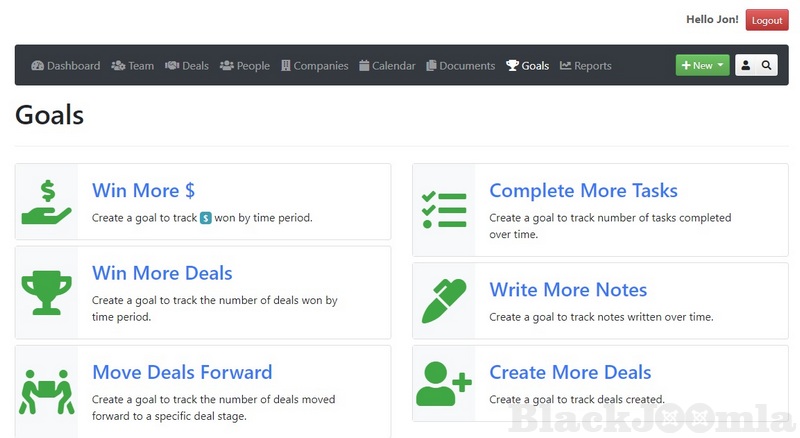Click the hand holding dollar icon

[46, 201]
